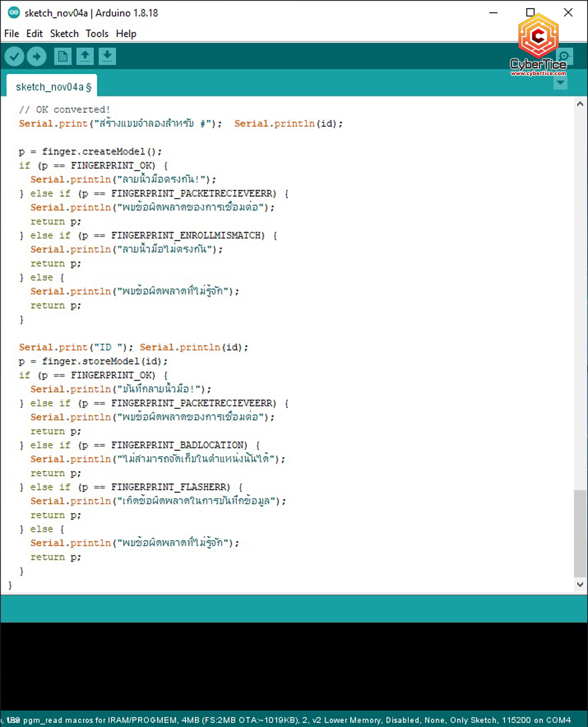Open the Sketch menu
Screen dimensions: 588x727
(64, 34)
